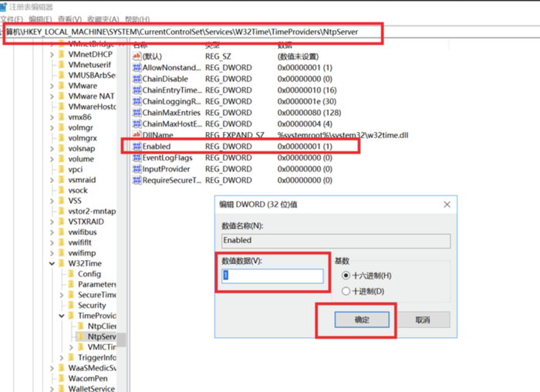
Task: Expand the TriggerInfo tree node
Action: tap(61, 357)
